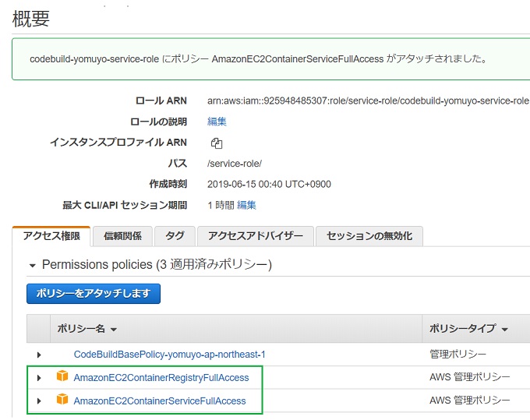This screenshot has width=530, height=420.
Task: Select the role ARN text value
Action: 368,101
